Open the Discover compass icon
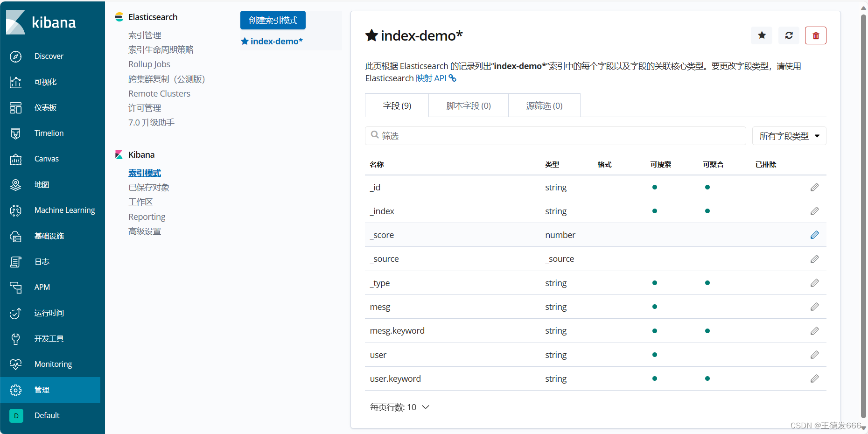Screen dimensions: 868x434 [x=15, y=56]
